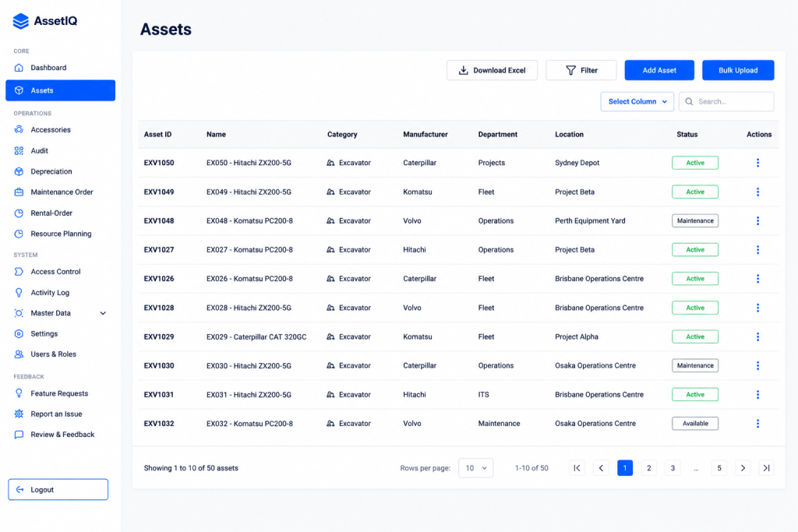798x532 pixels.
Task: Click name EX029 - Caterpillar CAT 320GC
Action: pyautogui.click(x=256, y=336)
